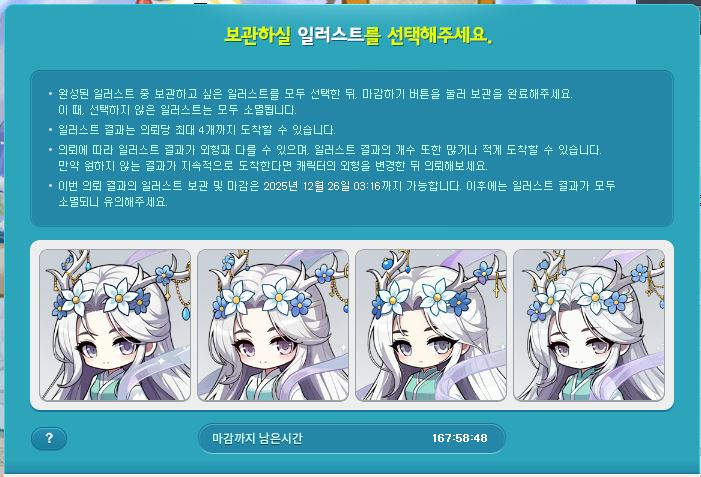Click the first notice about 마감하기 버튼

pos(315,94)
